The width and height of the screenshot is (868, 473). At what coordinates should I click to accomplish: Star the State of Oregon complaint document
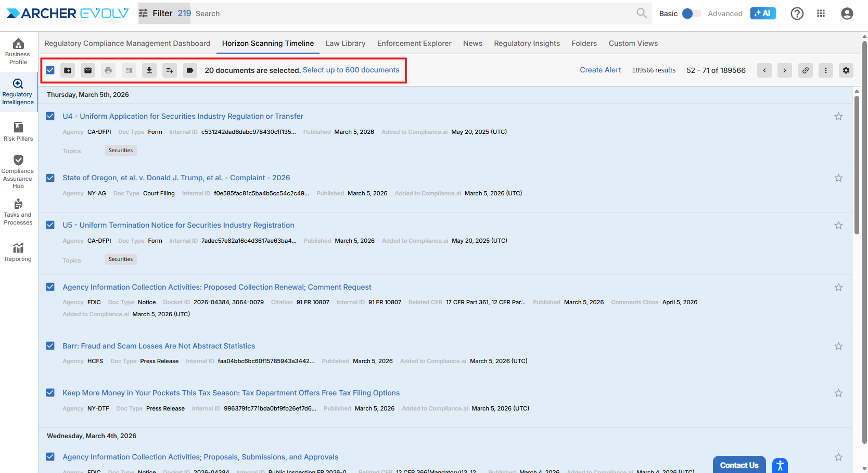tap(838, 178)
